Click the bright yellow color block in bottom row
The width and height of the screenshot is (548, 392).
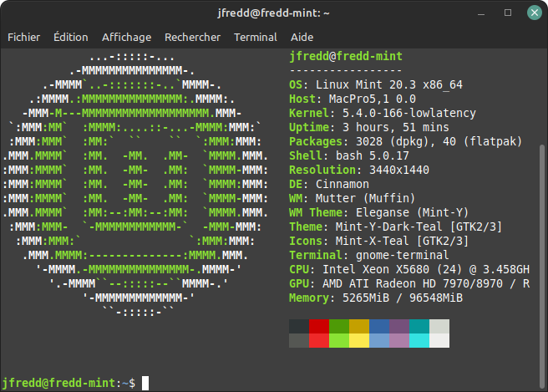[359, 340]
